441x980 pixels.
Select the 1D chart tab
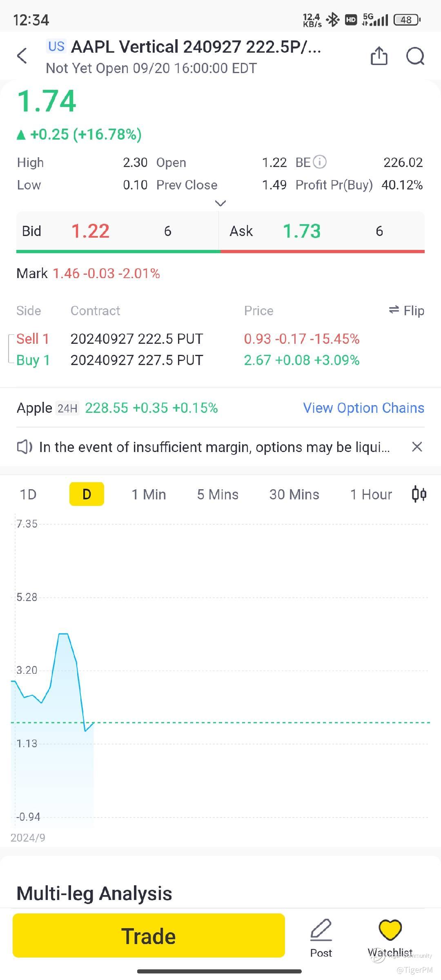[28, 494]
